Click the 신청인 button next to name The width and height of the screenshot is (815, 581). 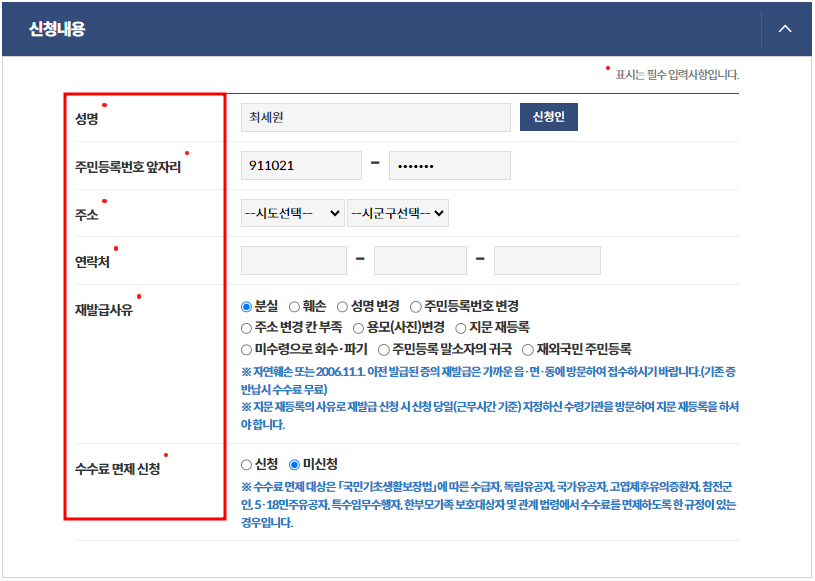[x=548, y=117]
